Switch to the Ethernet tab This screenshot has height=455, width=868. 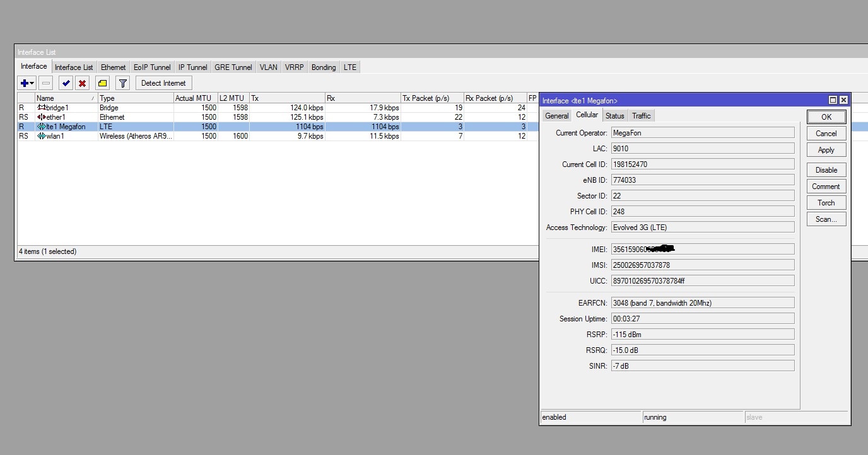point(113,67)
